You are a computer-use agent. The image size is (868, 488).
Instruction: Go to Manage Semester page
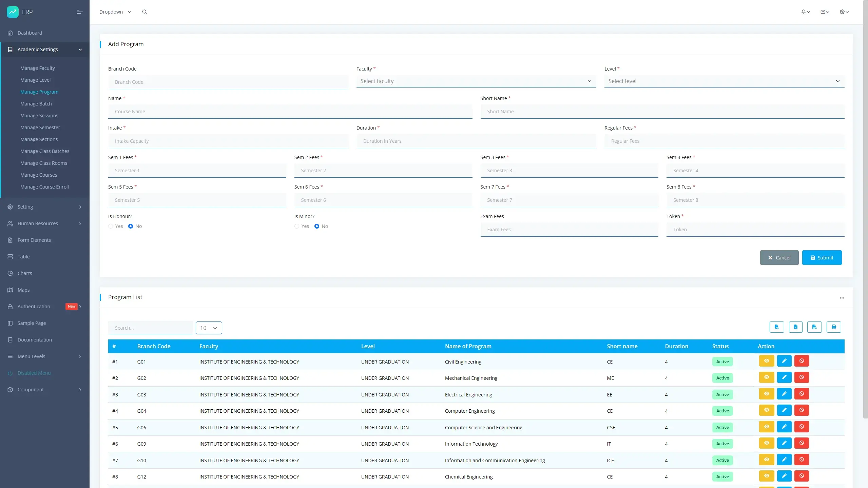40,128
